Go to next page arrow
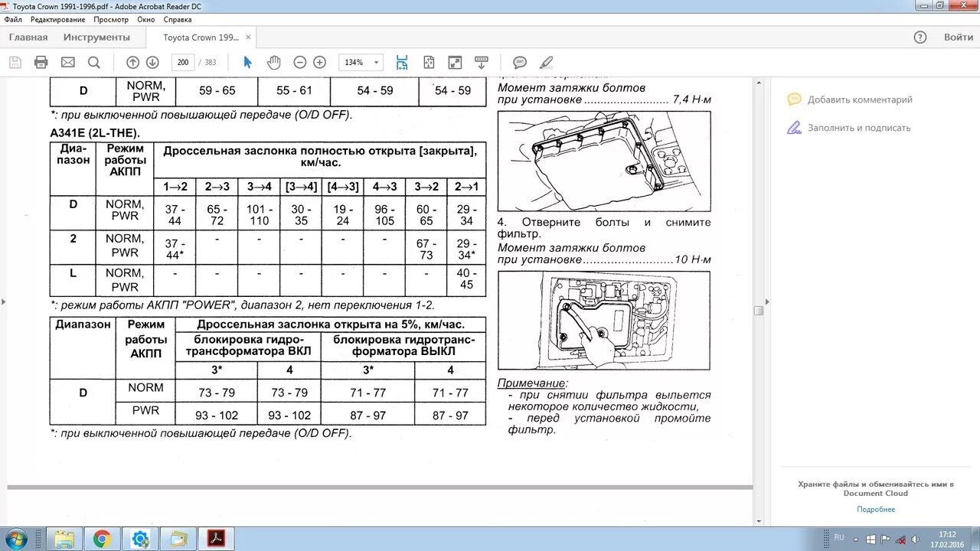The height and width of the screenshot is (551, 980). pos(152,62)
